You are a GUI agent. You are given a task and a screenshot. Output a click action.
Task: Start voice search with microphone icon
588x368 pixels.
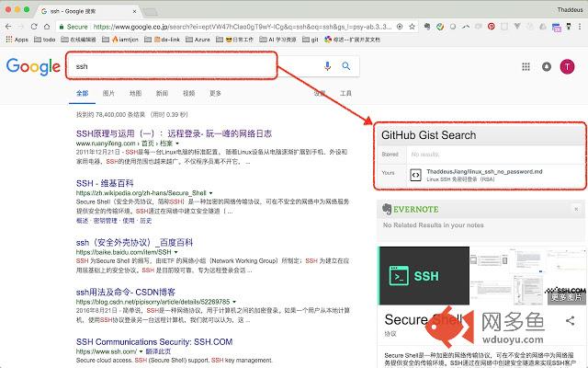327,66
